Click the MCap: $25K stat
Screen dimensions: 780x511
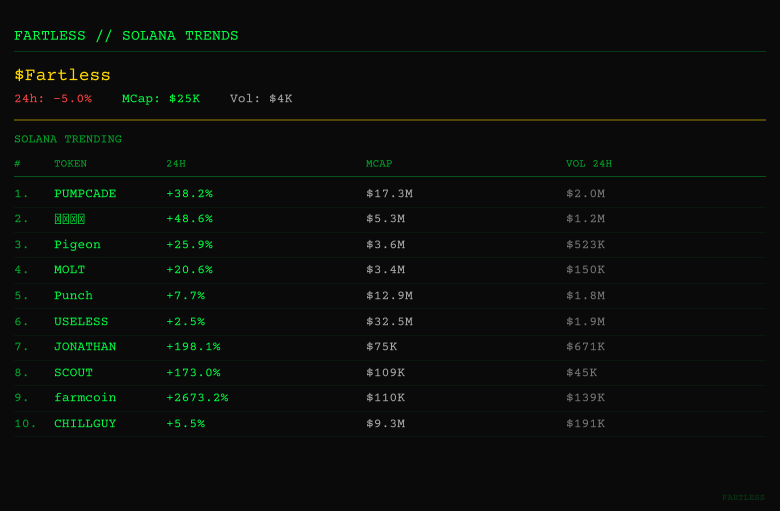[x=161, y=99]
